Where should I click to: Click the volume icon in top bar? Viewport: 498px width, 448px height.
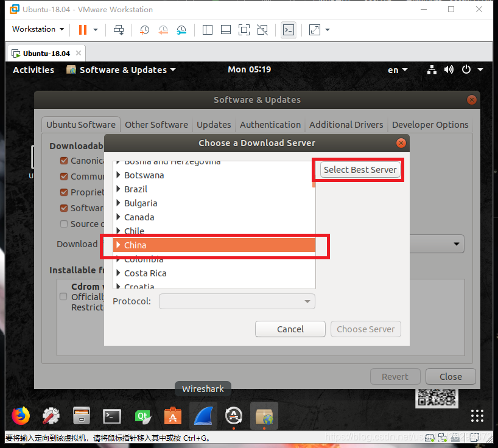tap(449, 69)
